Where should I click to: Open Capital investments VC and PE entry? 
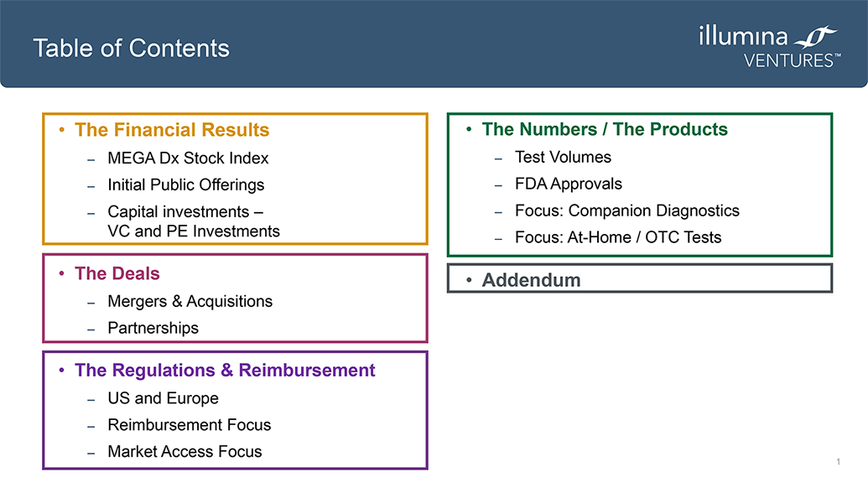click(194, 221)
